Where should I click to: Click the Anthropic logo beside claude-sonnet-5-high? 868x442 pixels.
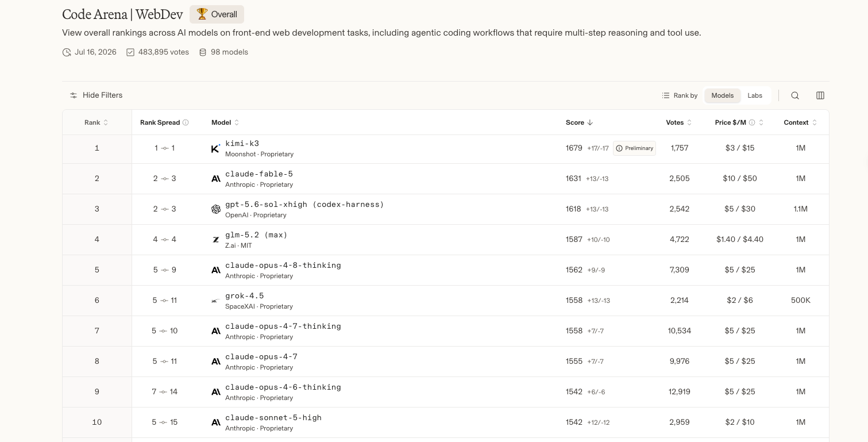(216, 422)
